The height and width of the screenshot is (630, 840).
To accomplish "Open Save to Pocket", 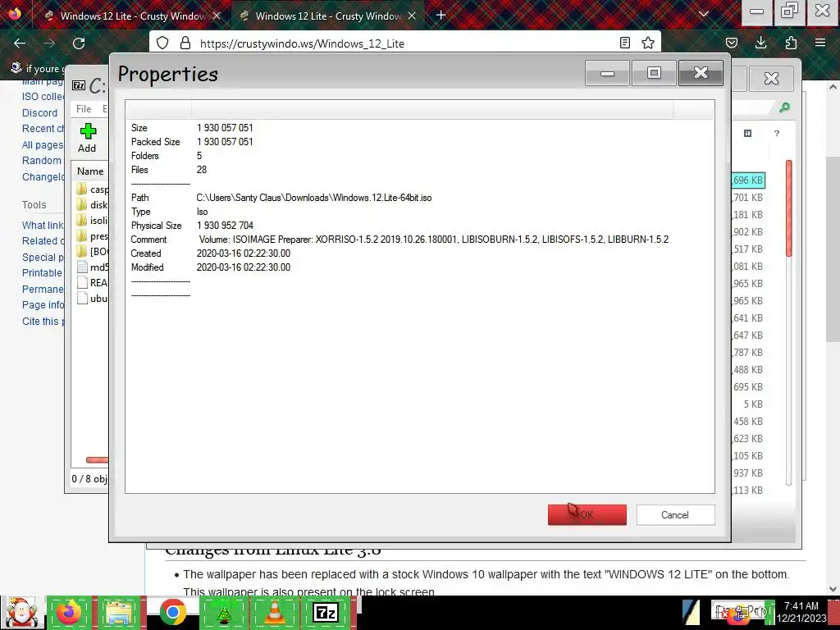I will pyautogui.click(x=731, y=43).
